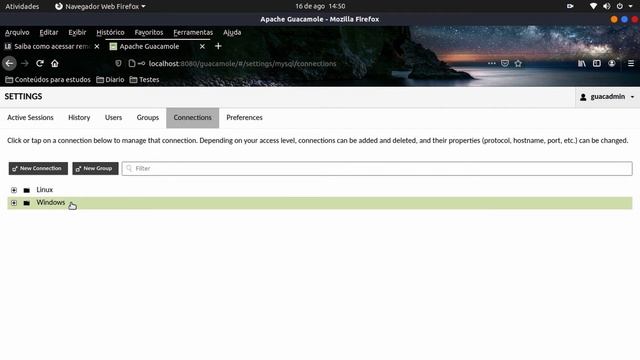Image resolution: width=640 pixels, height=360 pixels.
Task: Select the Connections tab
Action: click(x=193, y=118)
